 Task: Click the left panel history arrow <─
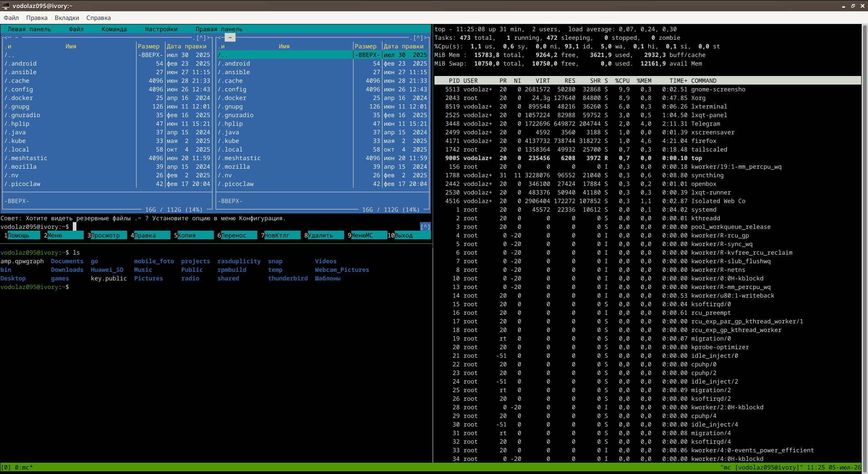coord(8,38)
